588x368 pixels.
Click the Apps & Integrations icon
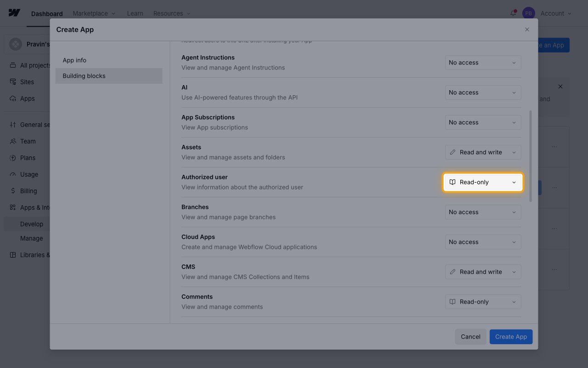pyautogui.click(x=13, y=207)
